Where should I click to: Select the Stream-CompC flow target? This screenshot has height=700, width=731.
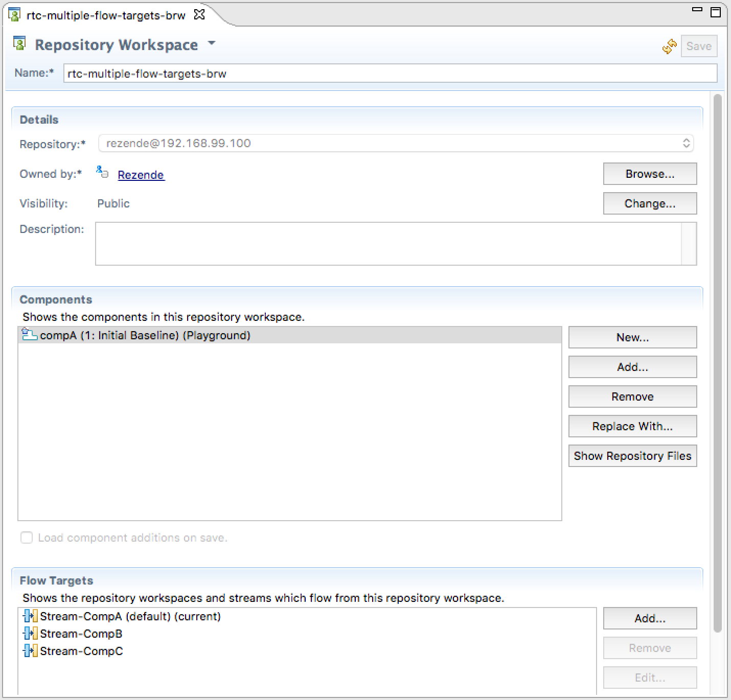click(307, 651)
